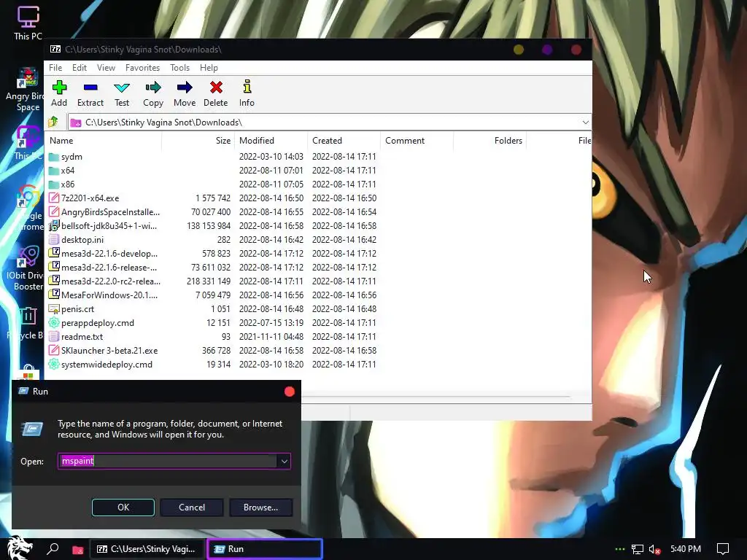The height and width of the screenshot is (560, 747).
Task: Click the Extract toolbar icon
Action: (90, 87)
